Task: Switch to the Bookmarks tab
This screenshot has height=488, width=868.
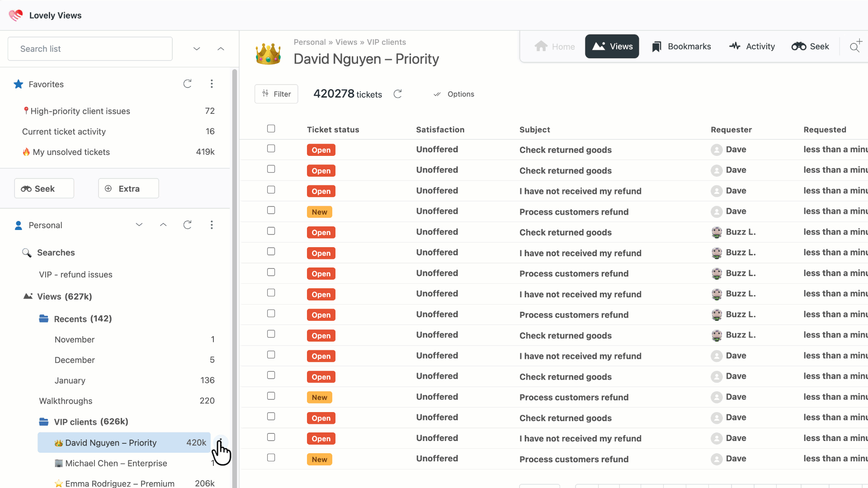Action: pos(681,47)
